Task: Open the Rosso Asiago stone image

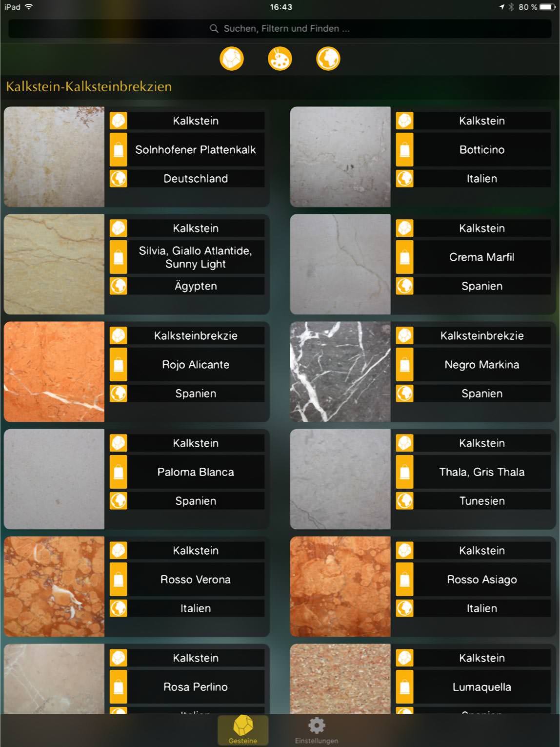Action: (x=340, y=586)
